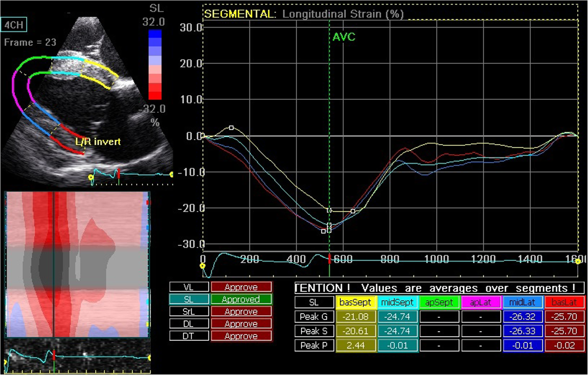Click the AVC marker label
588x375 pixels.
tap(344, 37)
